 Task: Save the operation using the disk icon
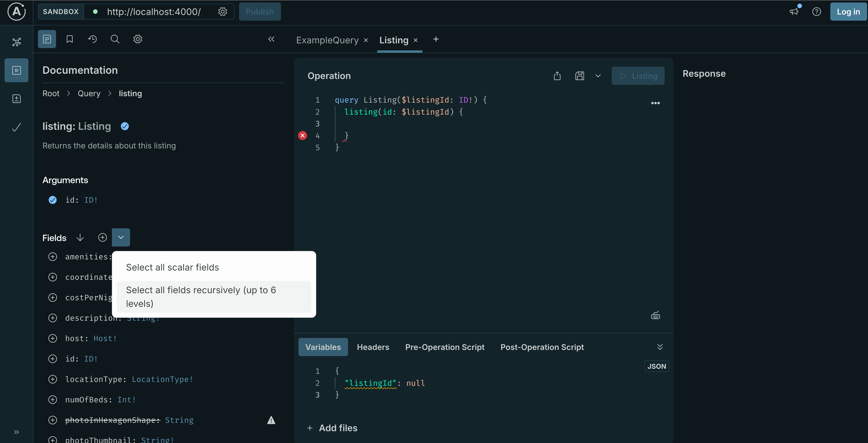580,76
